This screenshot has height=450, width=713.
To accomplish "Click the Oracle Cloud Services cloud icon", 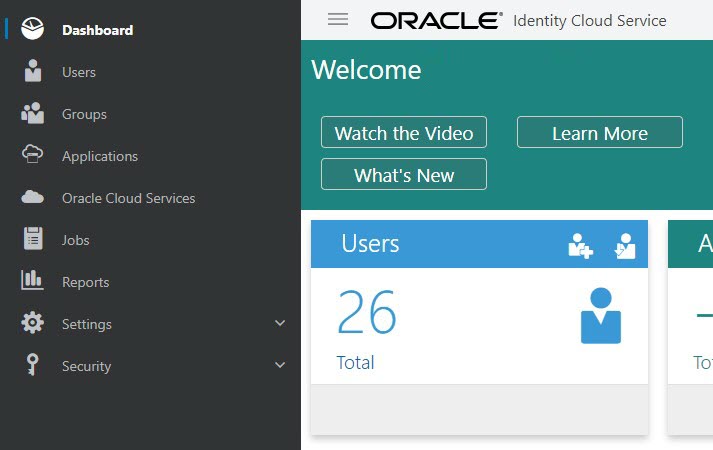I will (x=33, y=197).
